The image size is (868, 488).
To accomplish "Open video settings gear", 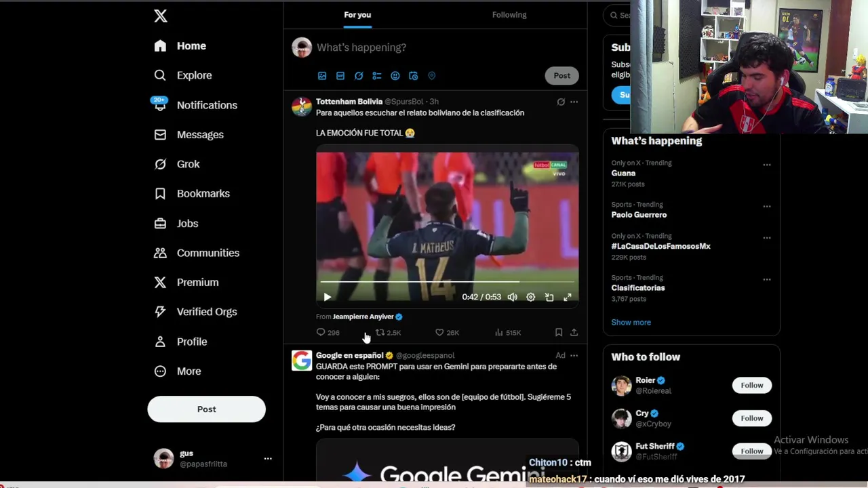I will [531, 297].
